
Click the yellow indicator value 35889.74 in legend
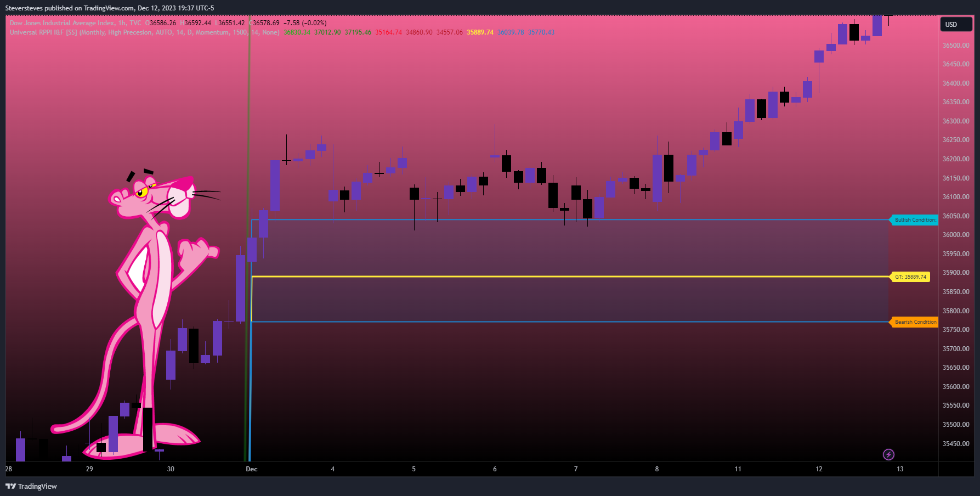coord(480,32)
